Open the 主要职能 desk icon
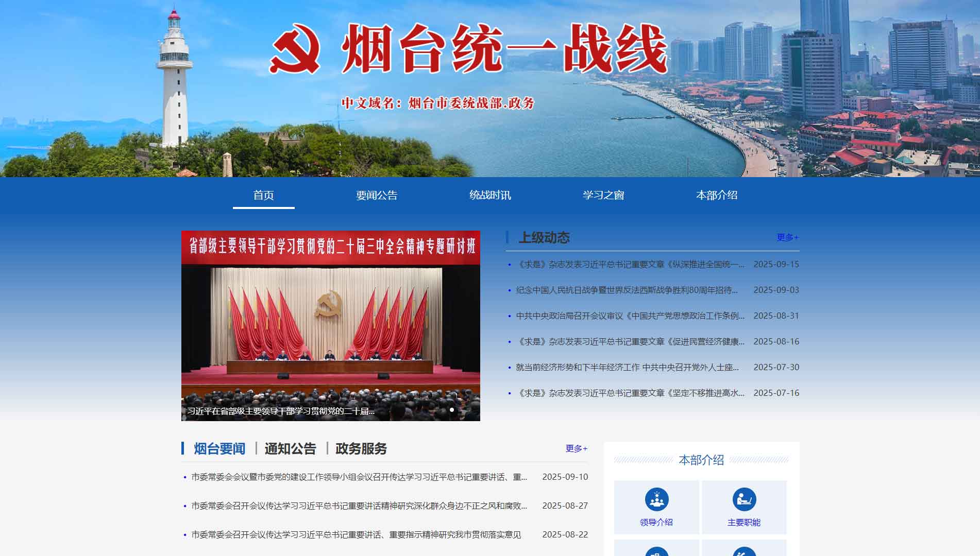This screenshot has height=556, width=980. (744, 499)
